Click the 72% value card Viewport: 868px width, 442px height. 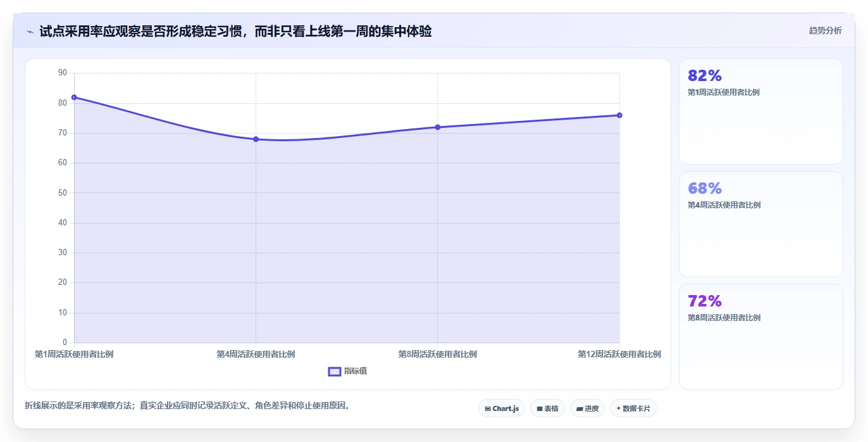[761, 337]
